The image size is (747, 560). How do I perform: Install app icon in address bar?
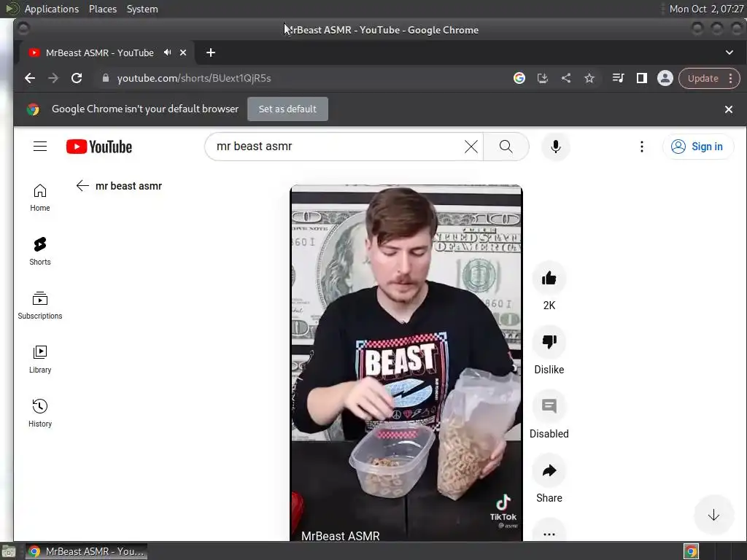pos(543,78)
